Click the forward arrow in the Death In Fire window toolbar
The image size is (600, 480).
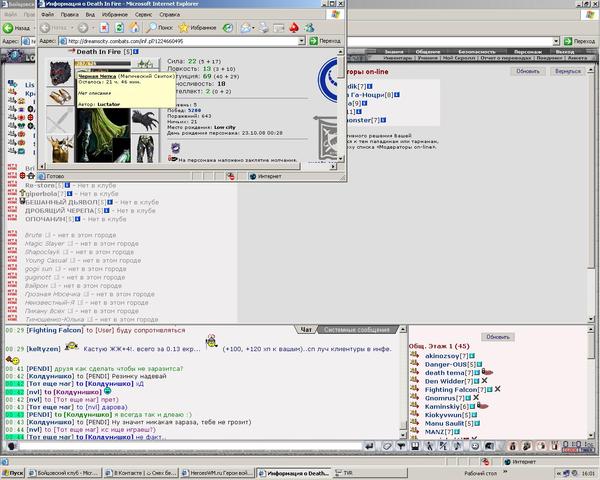tap(83, 28)
